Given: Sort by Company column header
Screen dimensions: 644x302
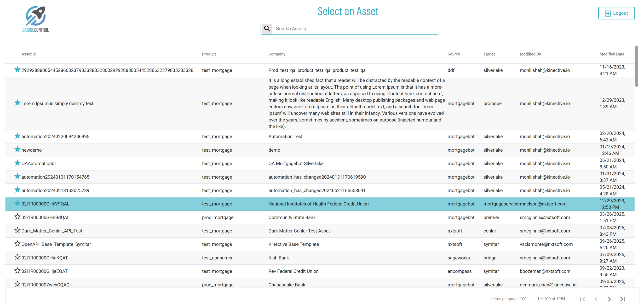Looking at the screenshot, I should pyautogui.click(x=277, y=54).
